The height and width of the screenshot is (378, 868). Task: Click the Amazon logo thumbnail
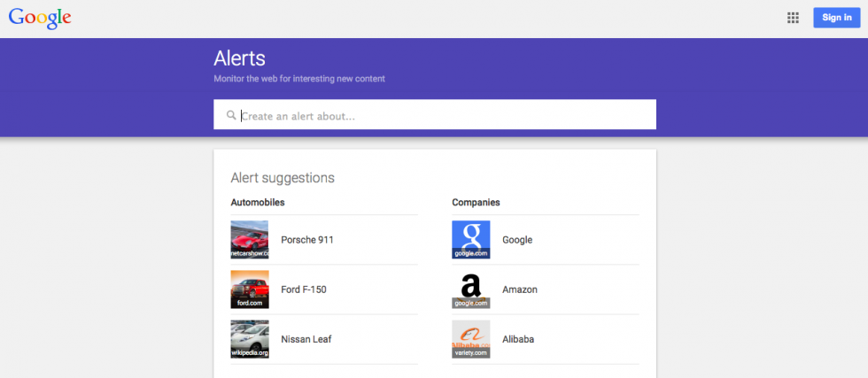point(470,289)
